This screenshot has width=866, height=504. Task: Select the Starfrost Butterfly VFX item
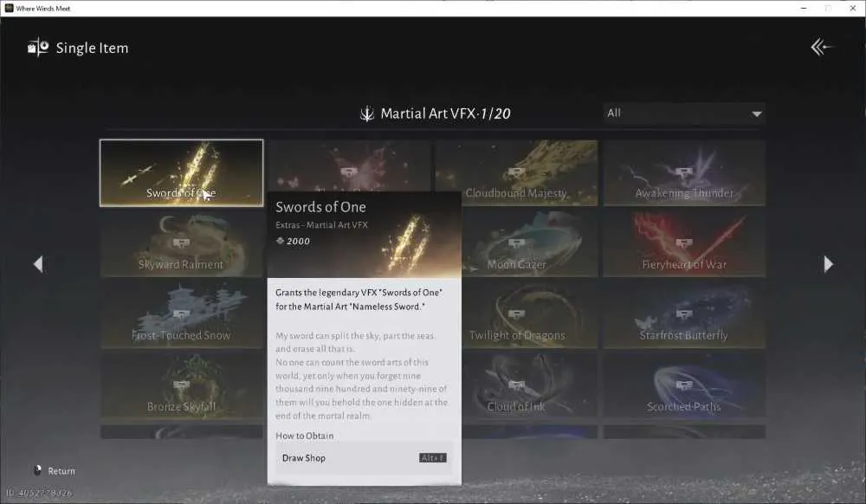684,314
